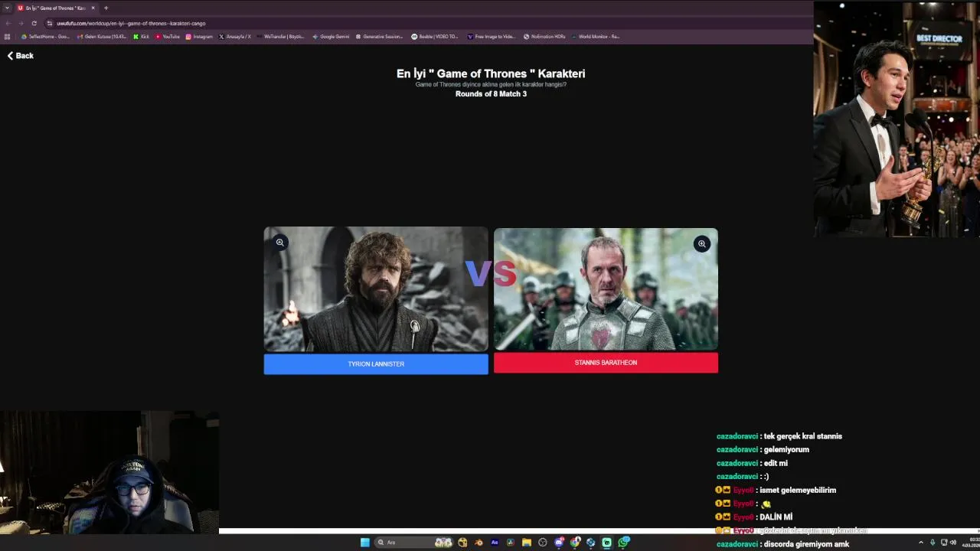Open the NoEmotion HDRs bookmark
The width and height of the screenshot is (980, 551).
click(x=544, y=36)
